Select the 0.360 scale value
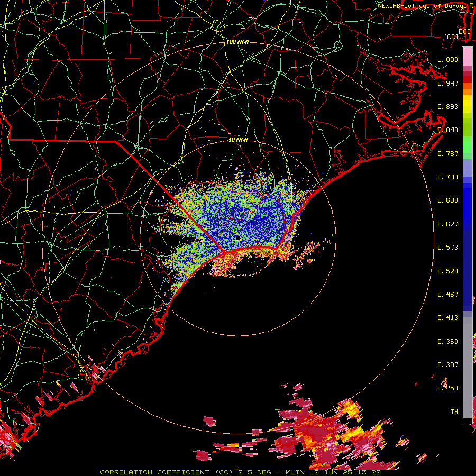 [448, 342]
